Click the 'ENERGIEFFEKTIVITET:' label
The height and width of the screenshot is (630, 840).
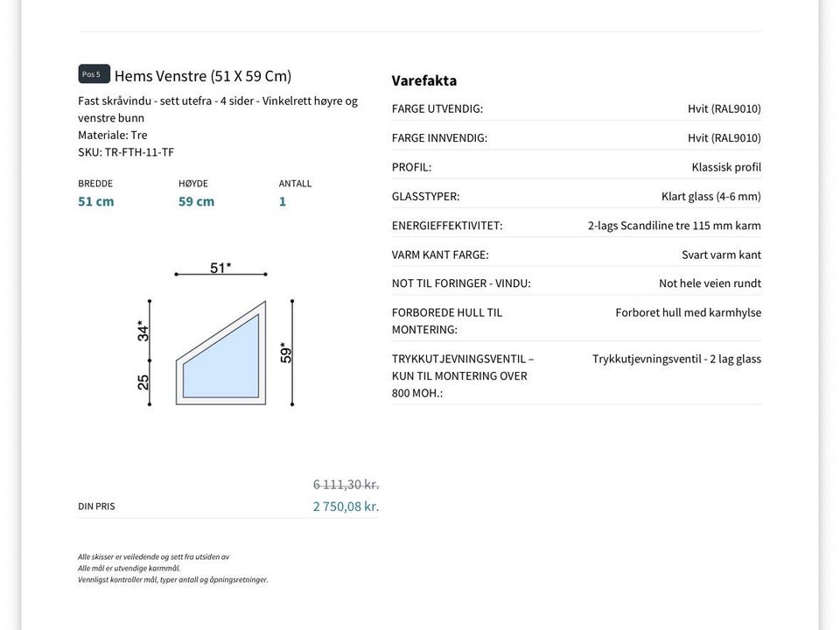(447, 226)
